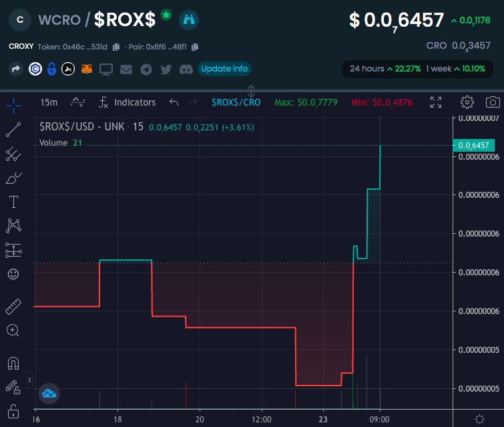Toggle lock all drawing tools
Image resolution: width=504 pixels, height=427 pixels.
(x=13, y=411)
